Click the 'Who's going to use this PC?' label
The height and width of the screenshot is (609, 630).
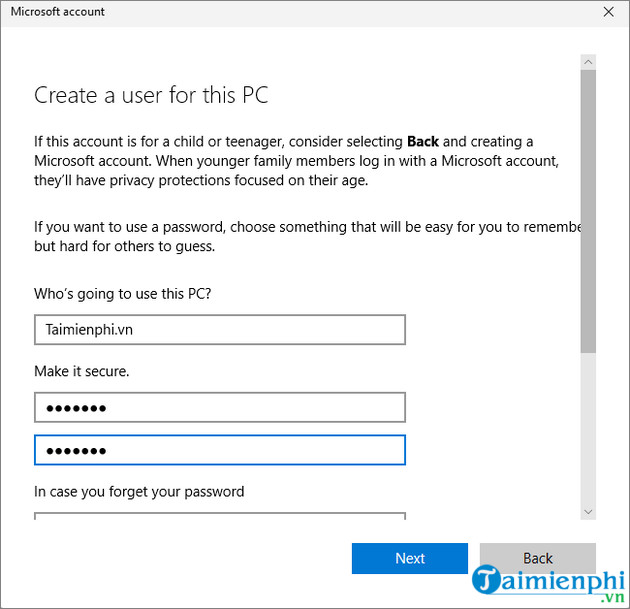point(123,294)
